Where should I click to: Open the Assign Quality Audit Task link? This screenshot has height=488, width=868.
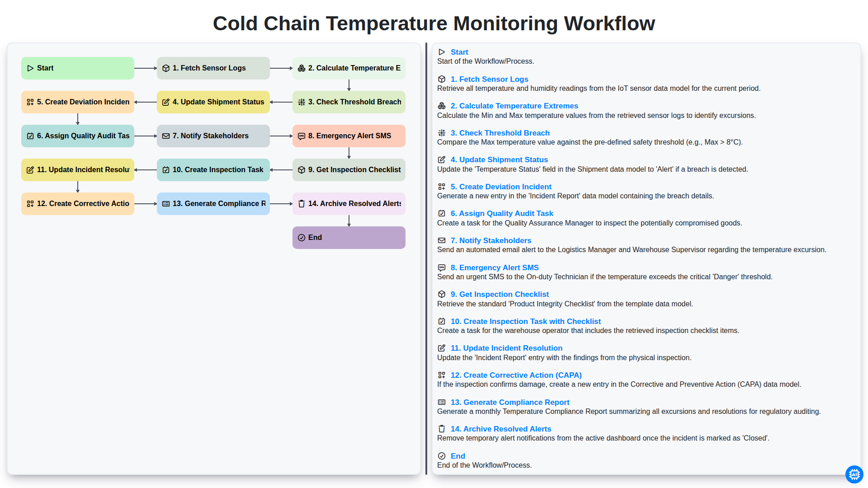click(x=502, y=213)
